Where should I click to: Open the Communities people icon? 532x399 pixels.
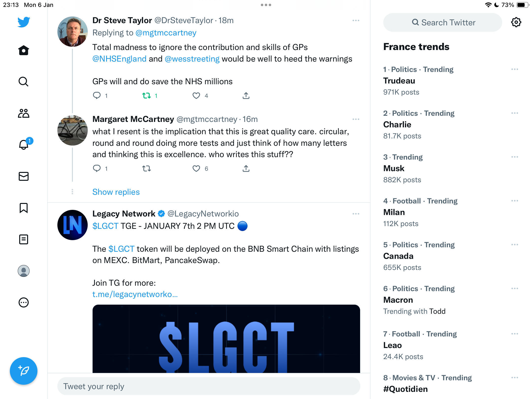(x=24, y=113)
